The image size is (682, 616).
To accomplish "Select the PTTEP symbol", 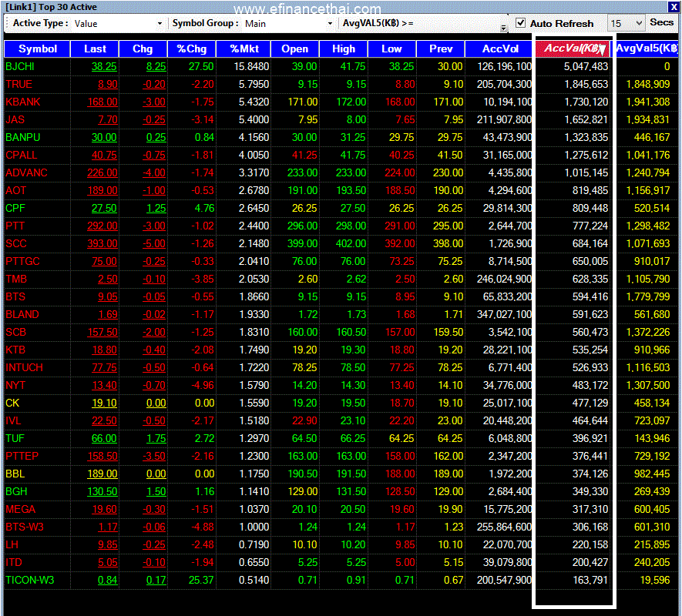I will pyautogui.click(x=22, y=456).
